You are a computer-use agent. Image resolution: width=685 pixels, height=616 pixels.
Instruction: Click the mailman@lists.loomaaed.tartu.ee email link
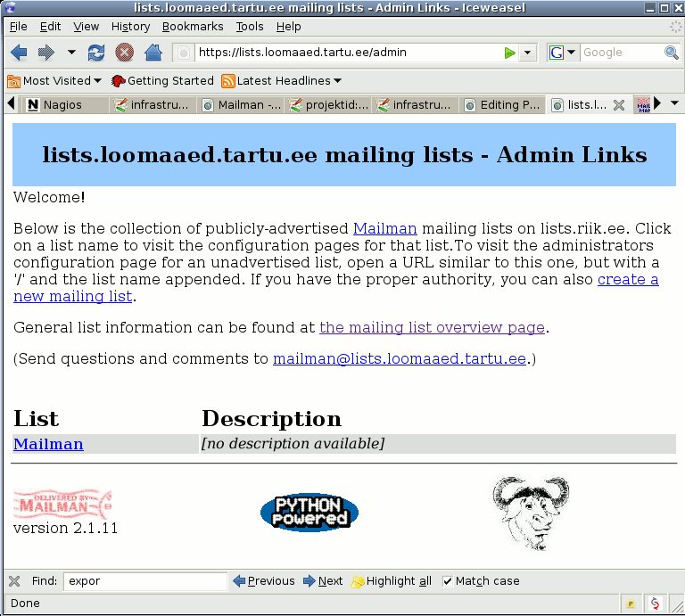pyautogui.click(x=400, y=358)
